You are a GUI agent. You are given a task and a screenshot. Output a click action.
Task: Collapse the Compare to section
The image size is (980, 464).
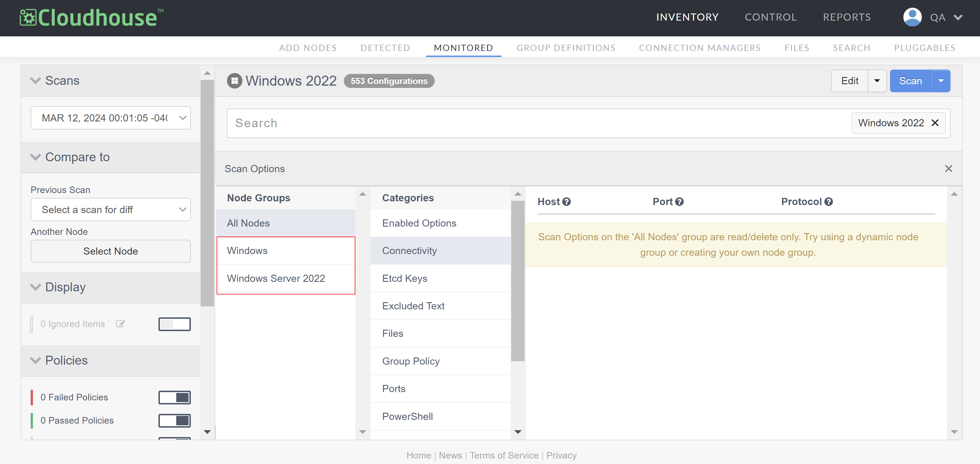tap(35, 157)
